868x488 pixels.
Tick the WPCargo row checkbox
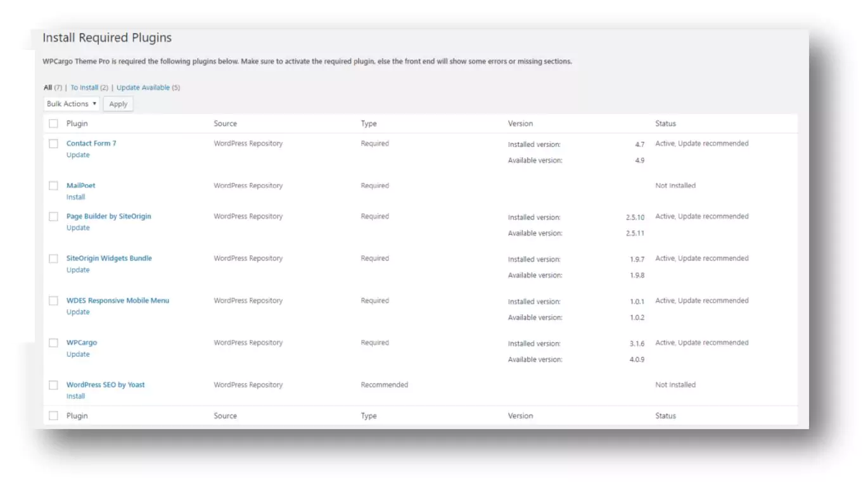(x=54, y=343)
